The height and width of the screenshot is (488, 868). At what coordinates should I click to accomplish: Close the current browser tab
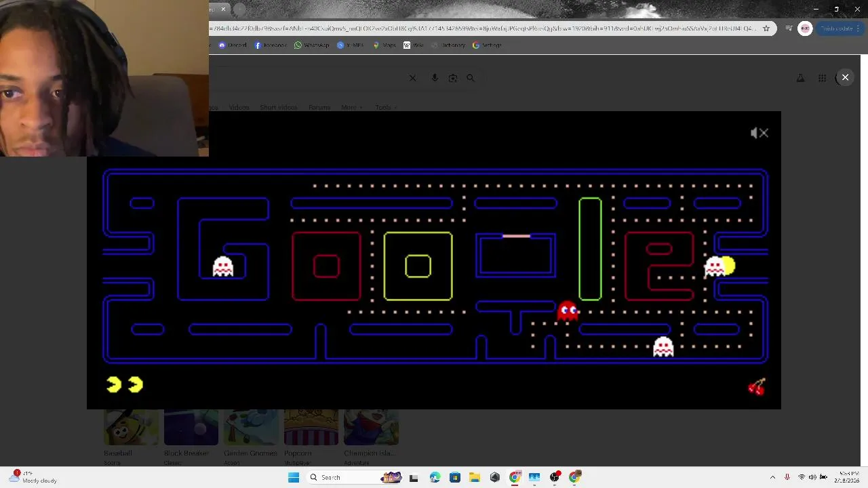[x=223, y=9]
